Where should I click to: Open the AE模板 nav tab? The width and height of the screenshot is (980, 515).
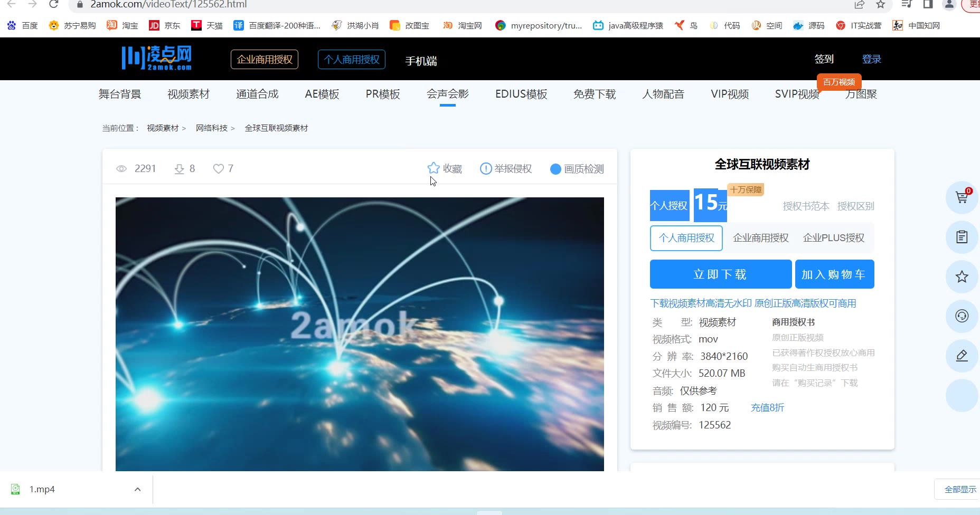click(x=322, y=94)
